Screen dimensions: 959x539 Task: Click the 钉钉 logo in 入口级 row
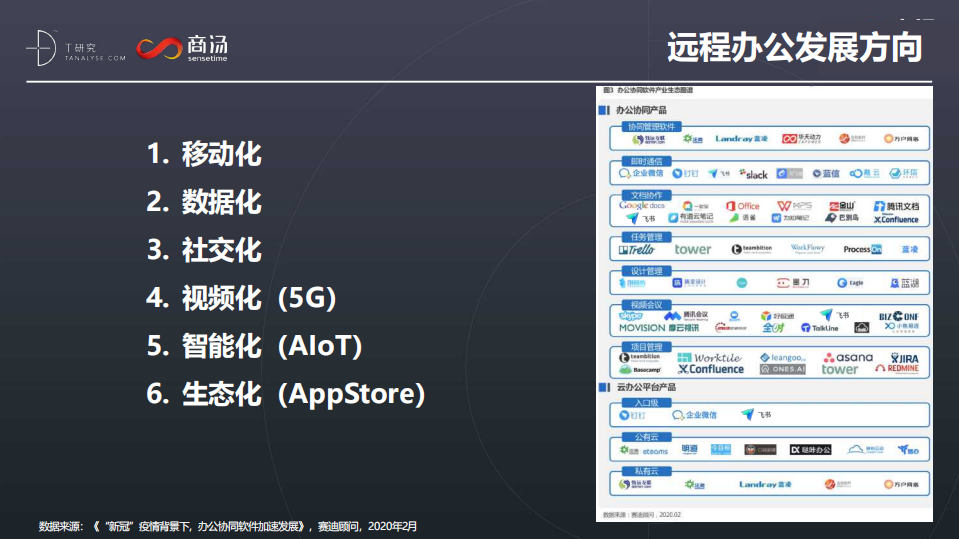pos(632,415)
